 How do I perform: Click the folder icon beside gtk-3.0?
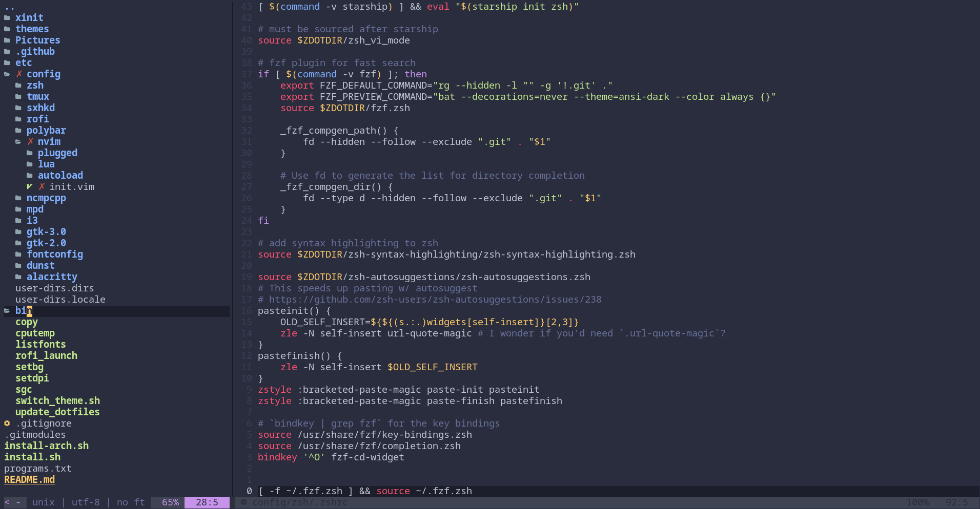[19, 232]
